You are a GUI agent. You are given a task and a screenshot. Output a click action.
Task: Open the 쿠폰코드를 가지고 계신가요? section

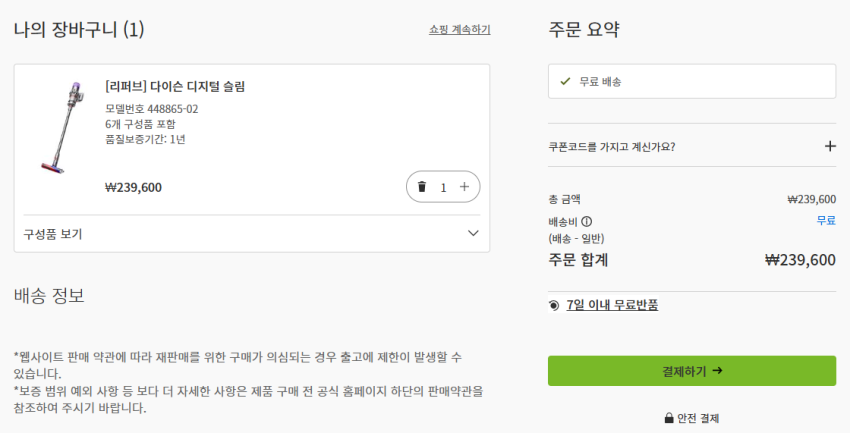pyautogui.click(x=611, y=146)
